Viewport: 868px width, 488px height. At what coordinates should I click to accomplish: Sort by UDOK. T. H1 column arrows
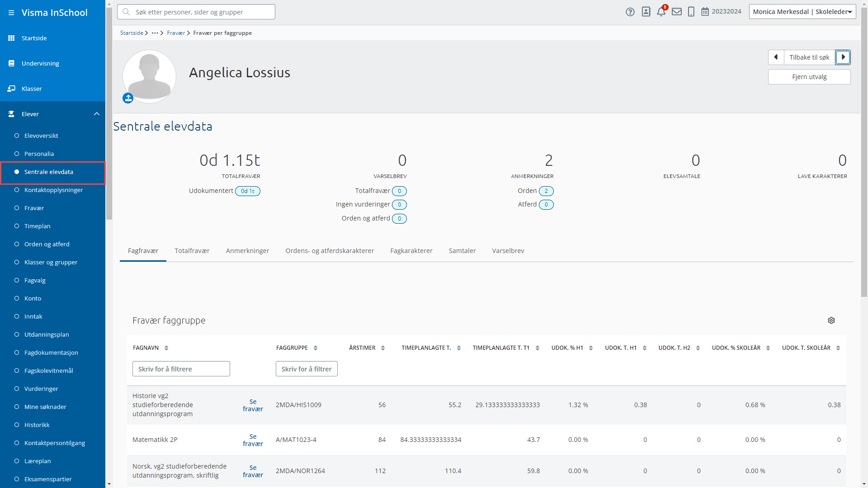[645, 348]
